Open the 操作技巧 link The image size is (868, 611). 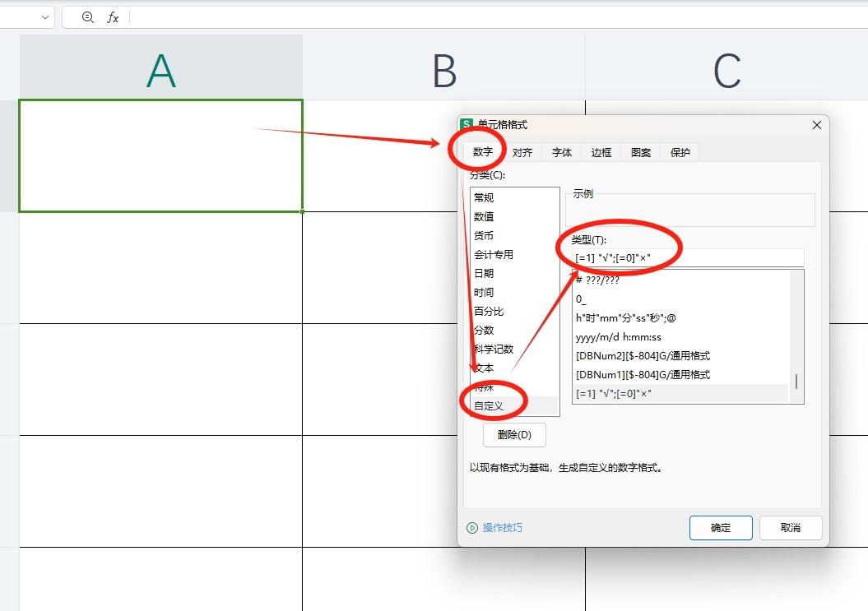(502, 527)
